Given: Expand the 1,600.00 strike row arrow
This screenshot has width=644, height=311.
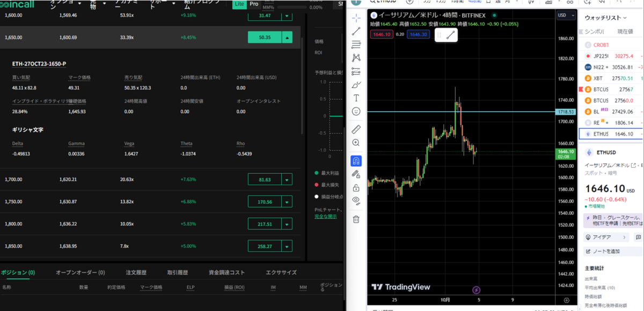Looking at the screenshot, I should 287,16.
